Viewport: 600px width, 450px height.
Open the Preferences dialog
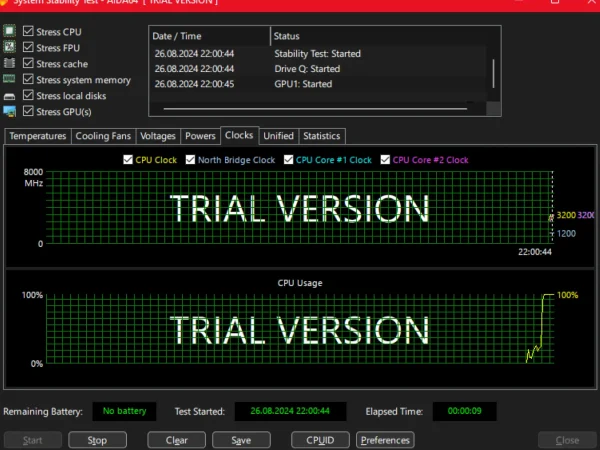click(x=385, y=440)
